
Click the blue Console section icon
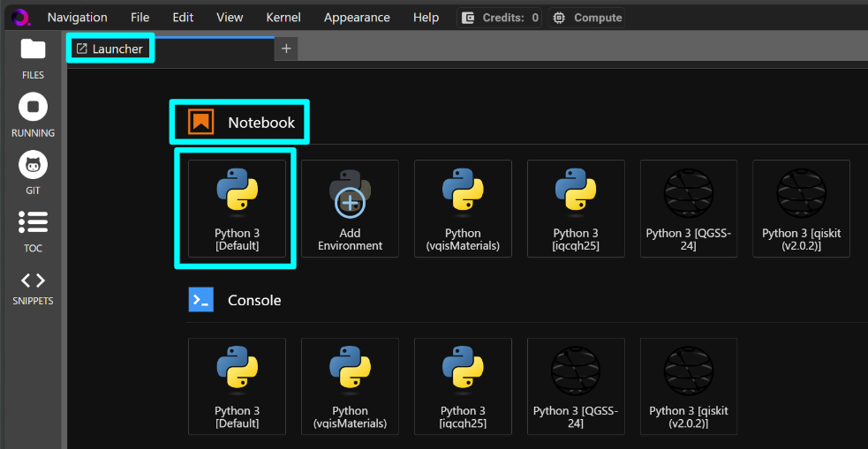point(201,300)
